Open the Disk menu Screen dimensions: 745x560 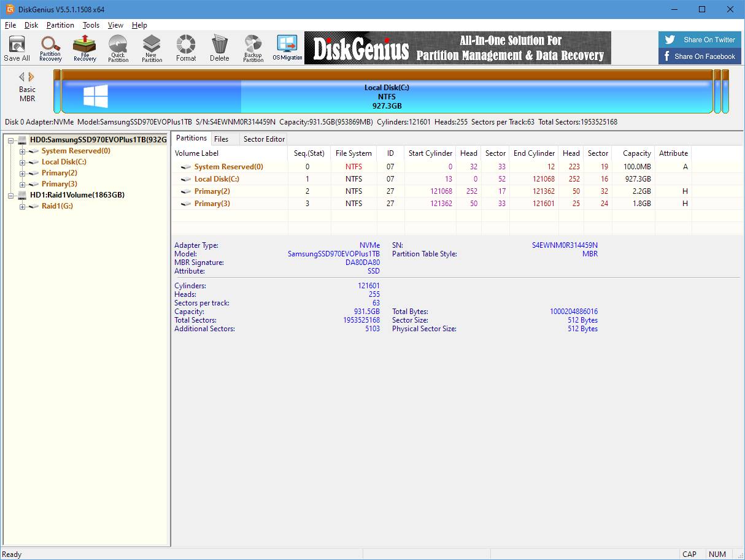[31, 25]
